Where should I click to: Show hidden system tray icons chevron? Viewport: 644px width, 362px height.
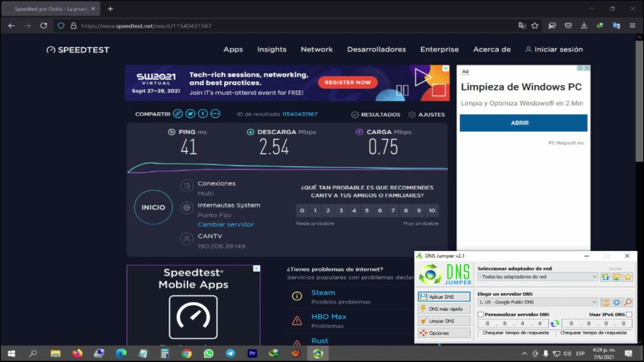(x=524, y=353)
